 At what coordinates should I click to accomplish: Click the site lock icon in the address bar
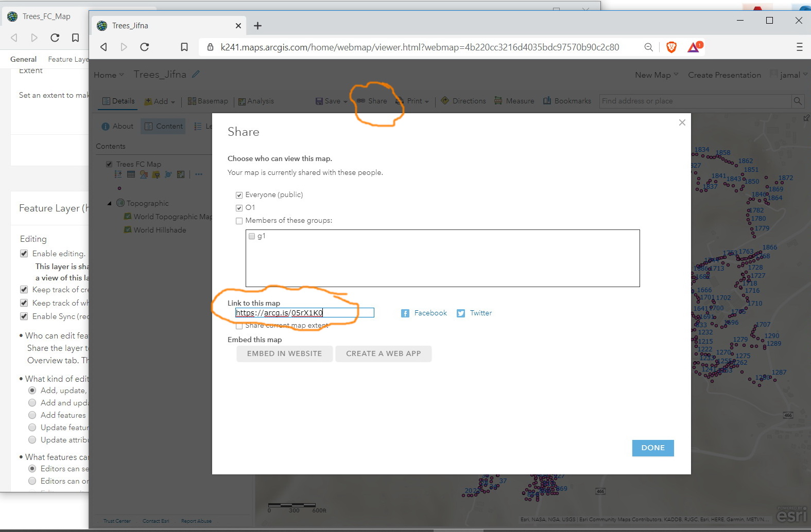click(x=210, y=47)
